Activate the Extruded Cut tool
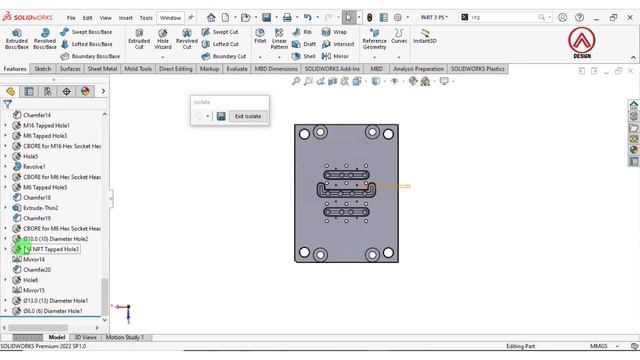This screenshot has width=640, height=360. tap(139, 39)
